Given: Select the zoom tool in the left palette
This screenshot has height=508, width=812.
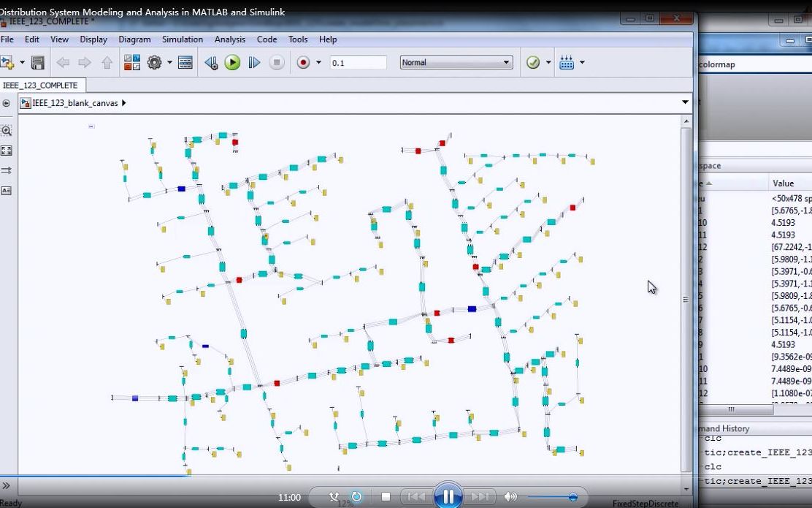Looking at the screenshot, I should [7, 130].
